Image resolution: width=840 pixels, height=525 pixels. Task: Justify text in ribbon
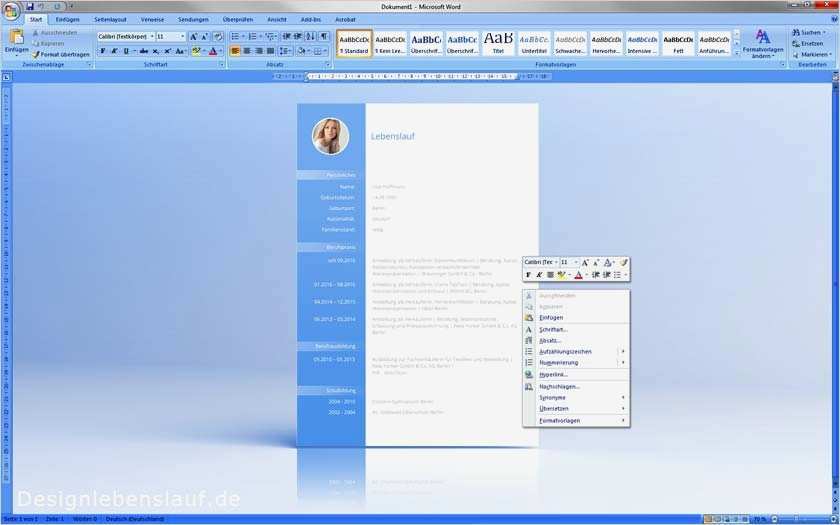pos(271,51)
